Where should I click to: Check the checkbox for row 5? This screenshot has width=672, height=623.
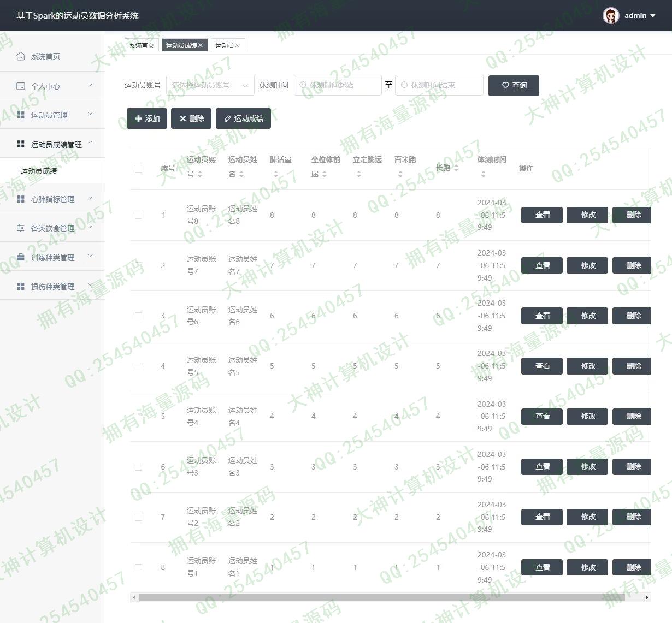[x=138, y=416]
